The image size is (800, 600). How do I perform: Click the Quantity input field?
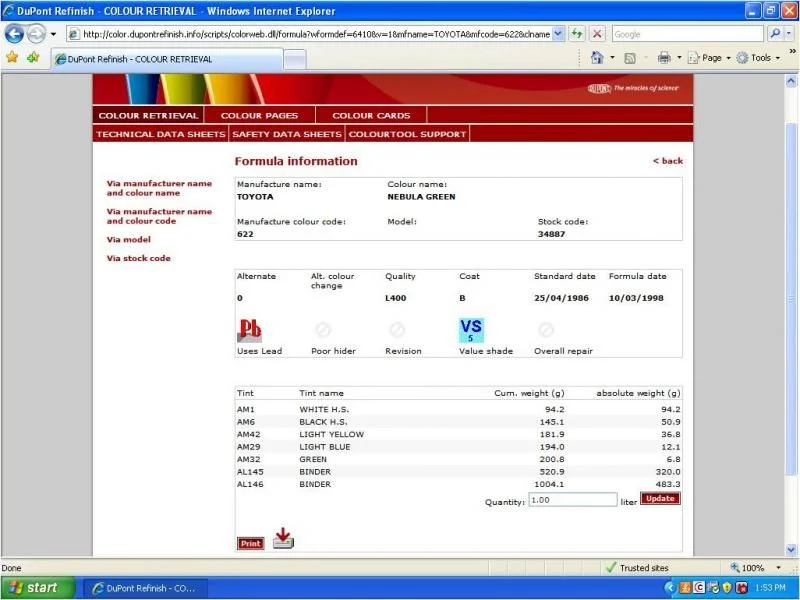(x=572, y=499)
